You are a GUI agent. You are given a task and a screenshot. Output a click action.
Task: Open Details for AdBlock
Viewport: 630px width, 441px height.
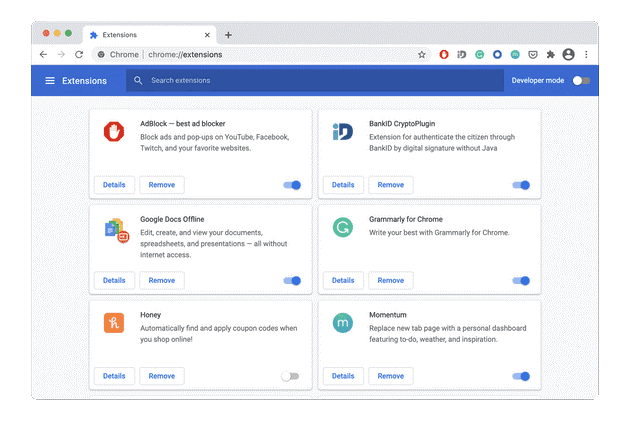tap(114, 185)
